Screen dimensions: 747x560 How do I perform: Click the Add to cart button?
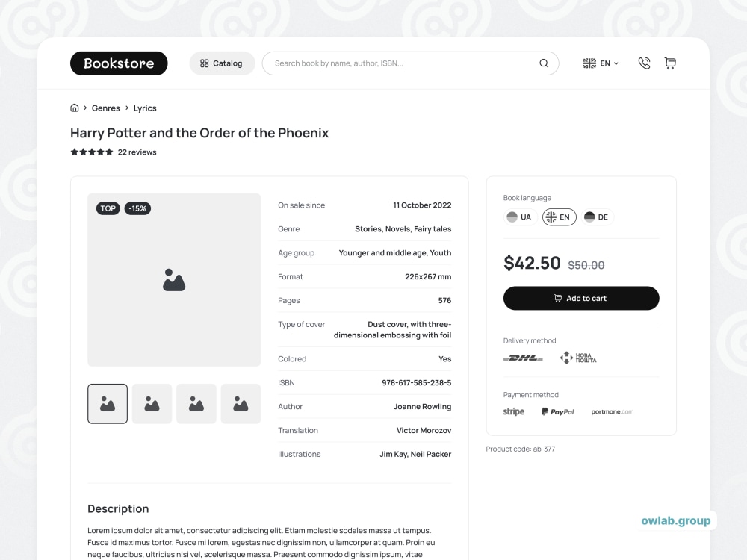coord(581,298)
